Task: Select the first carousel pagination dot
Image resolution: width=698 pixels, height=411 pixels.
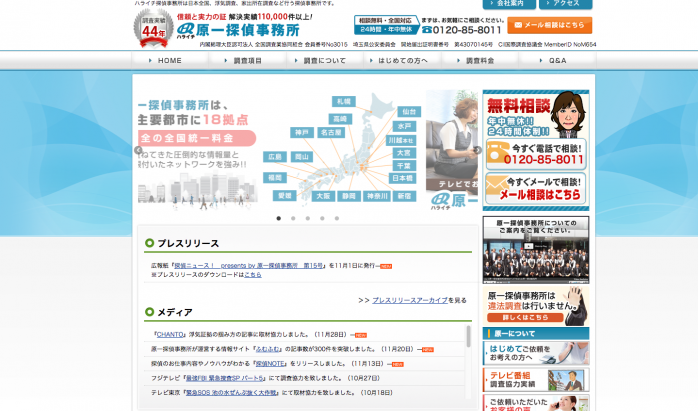Action: (x=279, y=218)
